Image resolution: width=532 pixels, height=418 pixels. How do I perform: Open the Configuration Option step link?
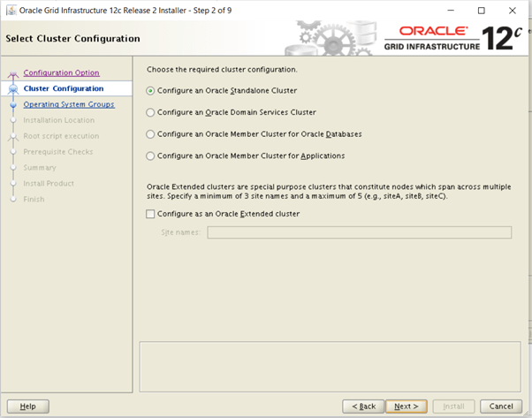coord(61,72)
